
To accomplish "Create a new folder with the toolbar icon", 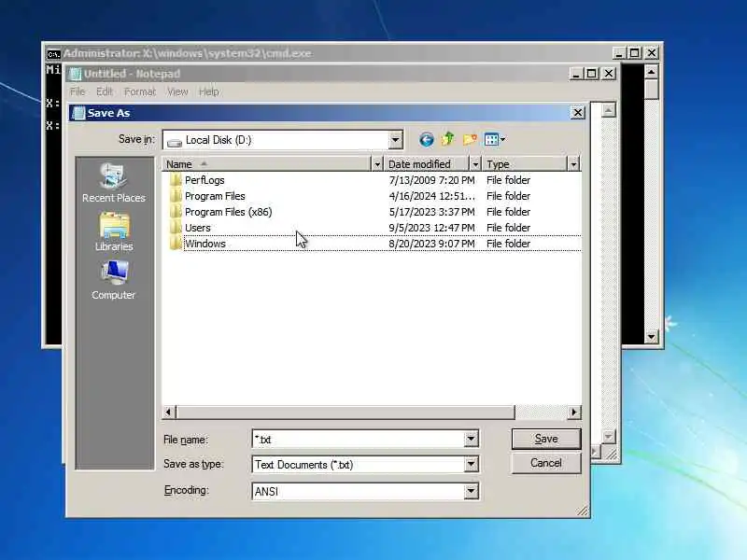I will pyautogui.click(x=470, y=139).
